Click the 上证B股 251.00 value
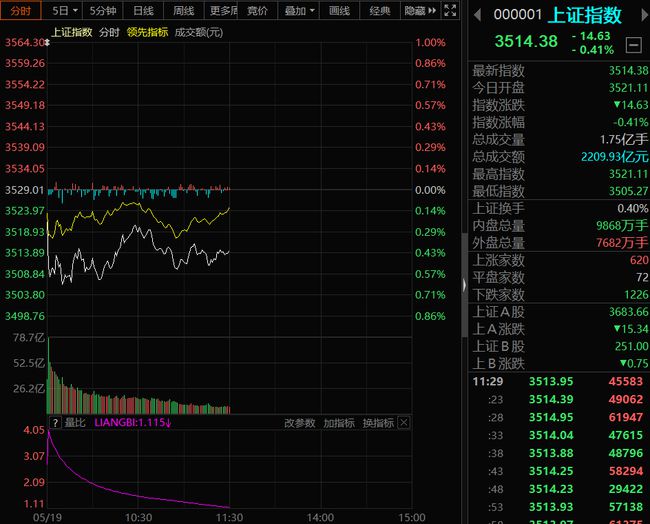650x524 pixels. tap(631, 346)
